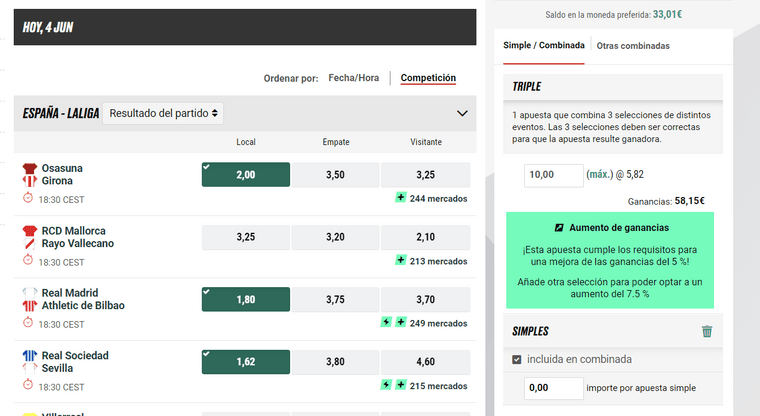
Task: Select draw odds 3,20 for Mallorca vs Rayo
Action: (x=335, y=237)
